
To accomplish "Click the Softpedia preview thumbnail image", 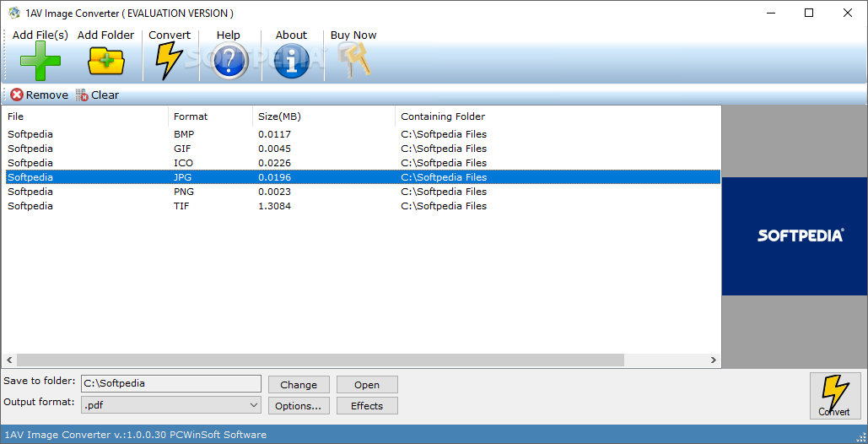I will (x=795, y=236).
